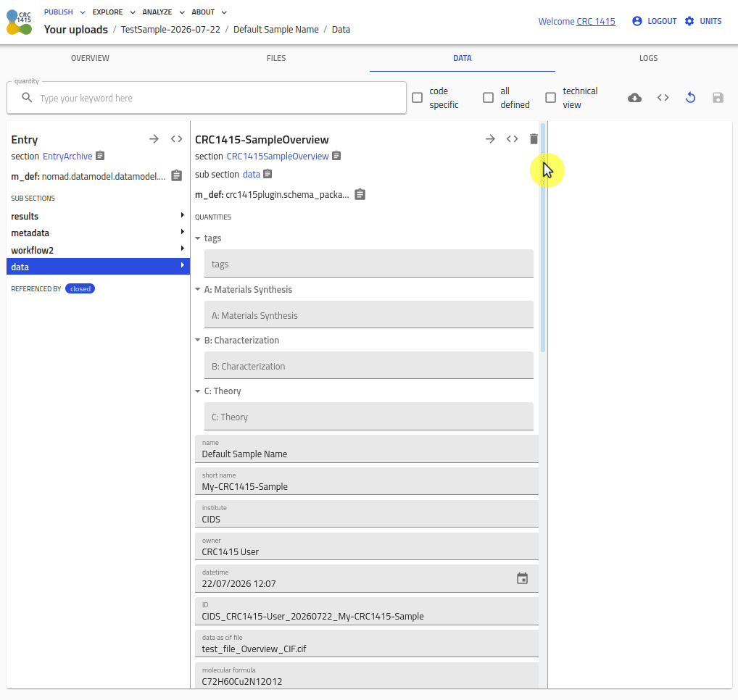This screenshot has width=738, height=700.
Task: Click the tags input field
Action: (368, 264)
